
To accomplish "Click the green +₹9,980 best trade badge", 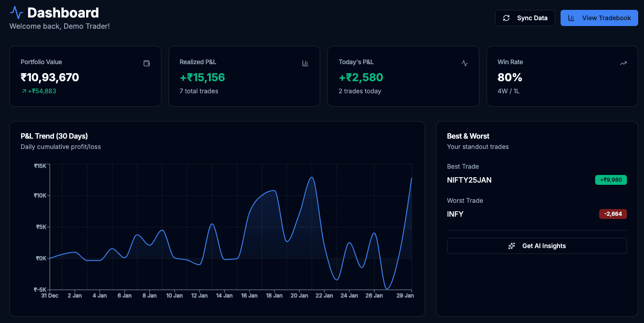I will [610, 180].
